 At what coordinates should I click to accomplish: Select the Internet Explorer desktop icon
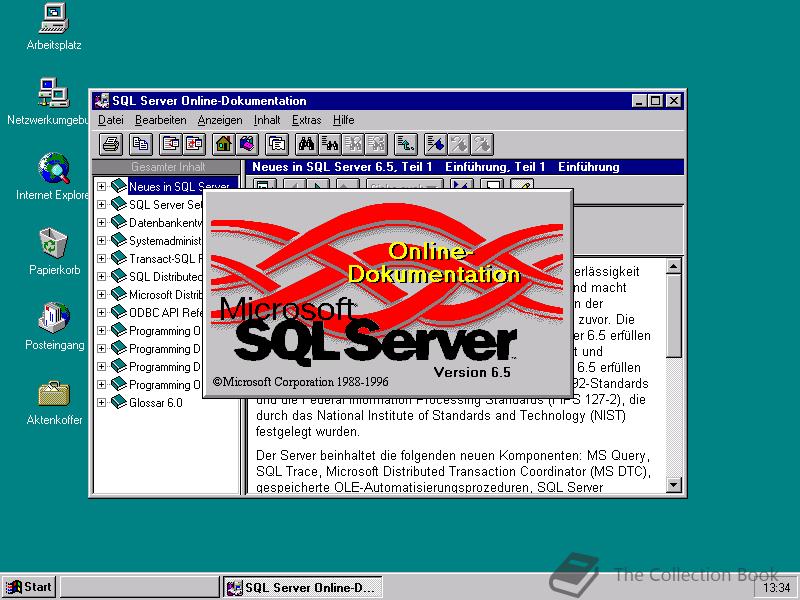(x=53, y=177)
